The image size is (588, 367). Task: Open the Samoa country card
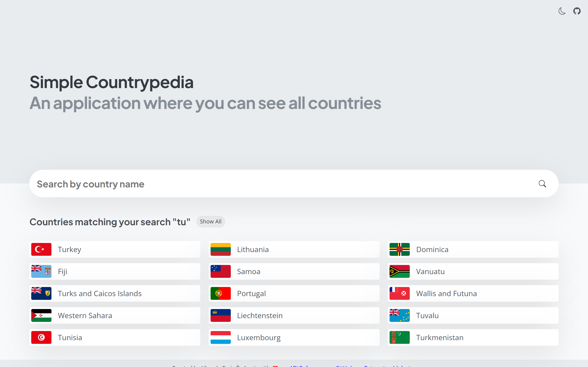pyautogui.click(x=294, y=271)
